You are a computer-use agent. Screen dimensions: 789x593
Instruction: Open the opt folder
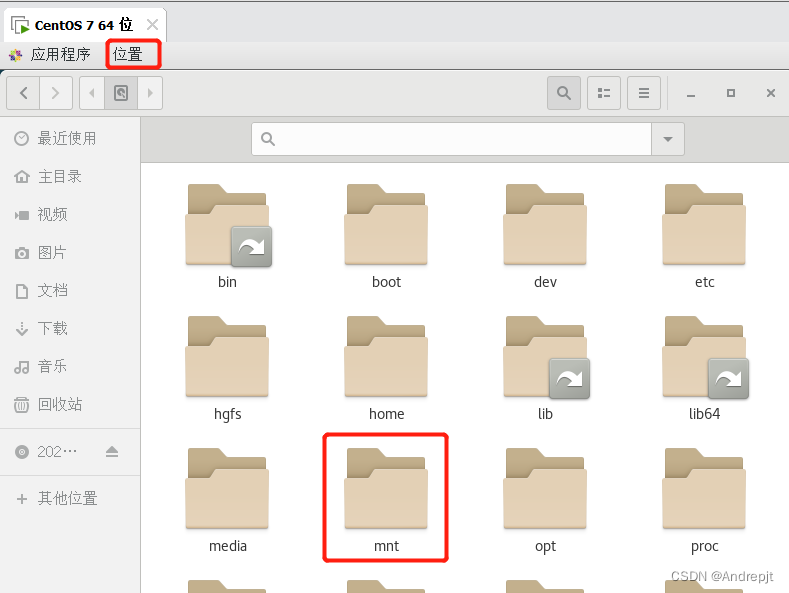(545, 500)
